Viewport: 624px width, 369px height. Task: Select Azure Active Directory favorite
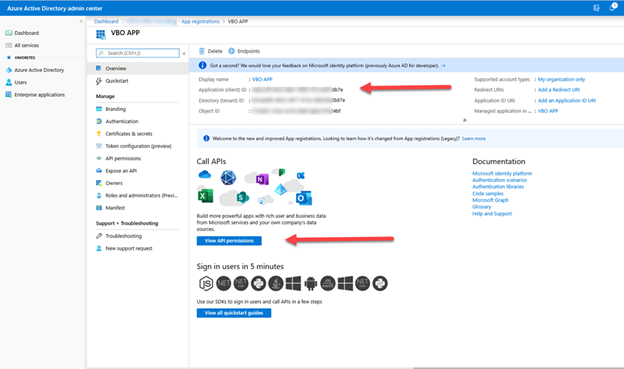click(39, 70)
